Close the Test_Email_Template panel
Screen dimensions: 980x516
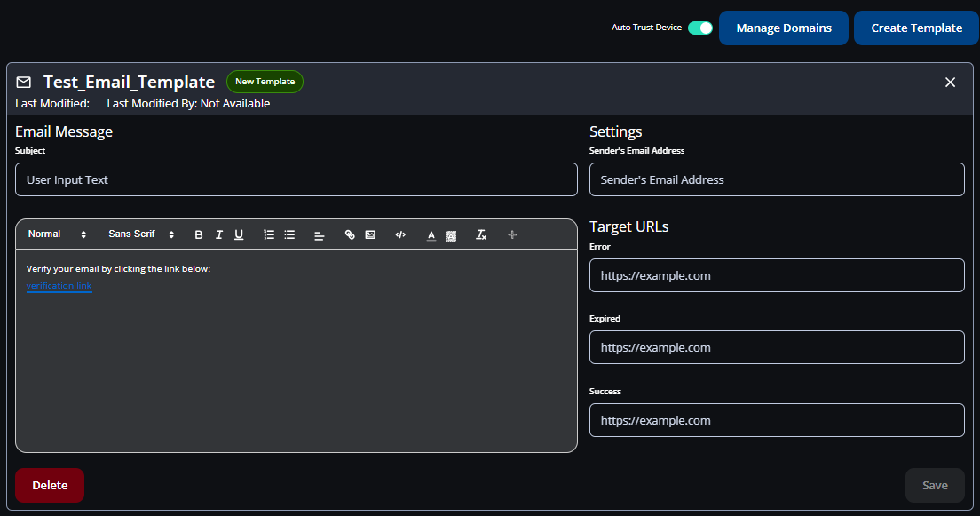click(950, 82)
